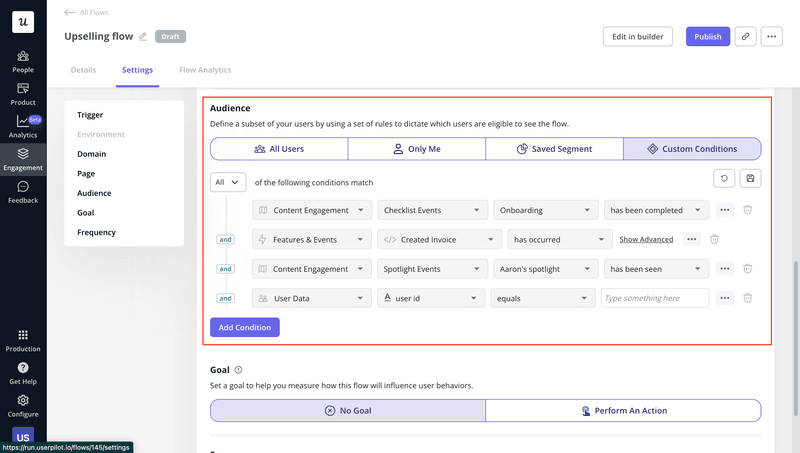800x453 pixels.
Task: Delete the Aaron's spotlight condition
Action: coord(747,268)
